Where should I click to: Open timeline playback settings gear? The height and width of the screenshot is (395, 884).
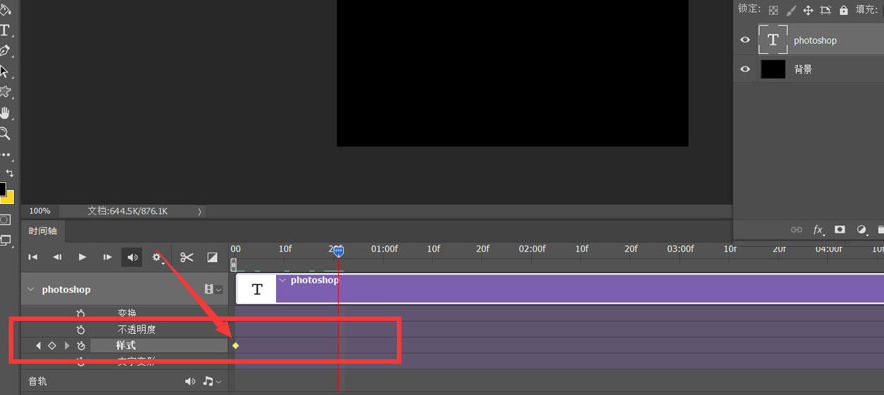pyautogui.click(x=157, y=258)
